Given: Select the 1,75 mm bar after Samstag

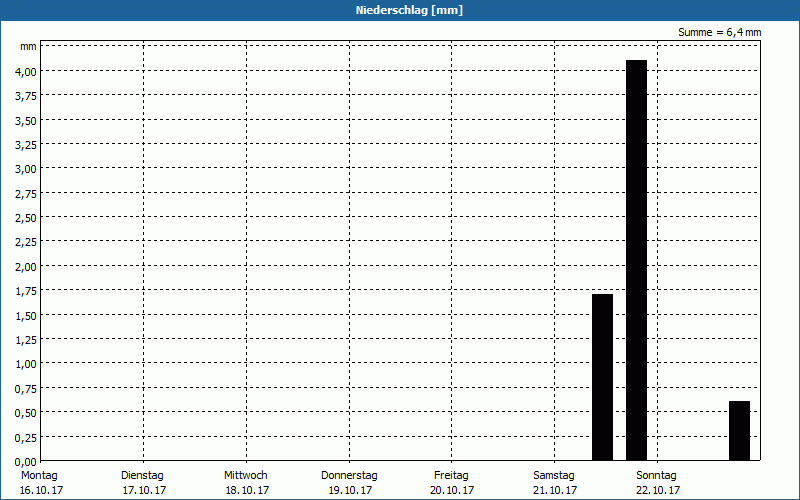Looking at the screenshot, I should pyautogui.click(x=602, y=377).
